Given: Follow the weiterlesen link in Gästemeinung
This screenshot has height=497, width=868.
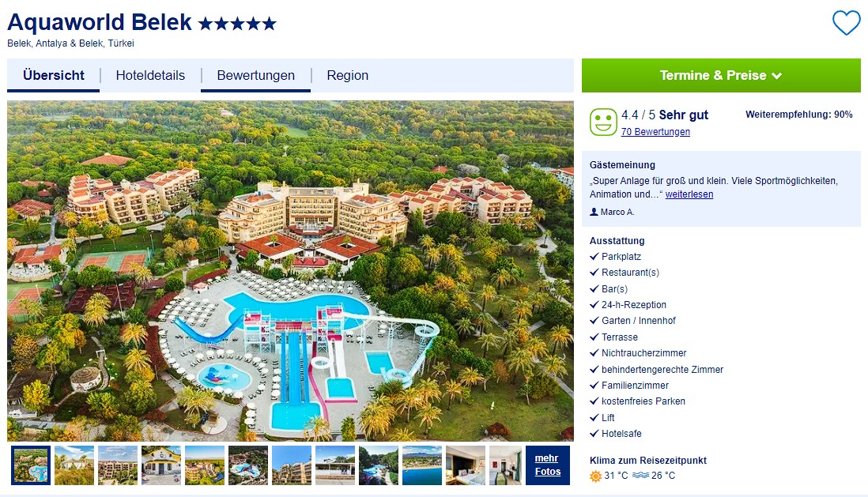Looking at the screenshot, I should click(x=689, y=194).
